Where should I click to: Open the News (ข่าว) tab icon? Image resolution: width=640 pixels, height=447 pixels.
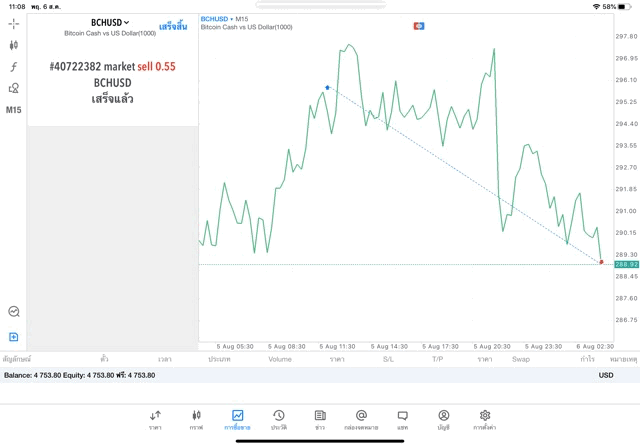tap(320, 419)
